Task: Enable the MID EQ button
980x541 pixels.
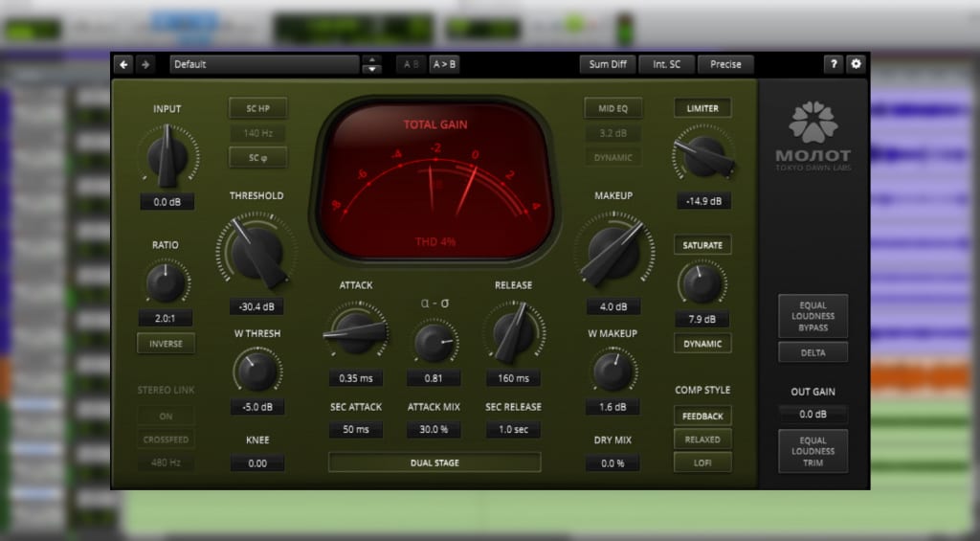Action: pyautogui.click(x=613, y=108)
